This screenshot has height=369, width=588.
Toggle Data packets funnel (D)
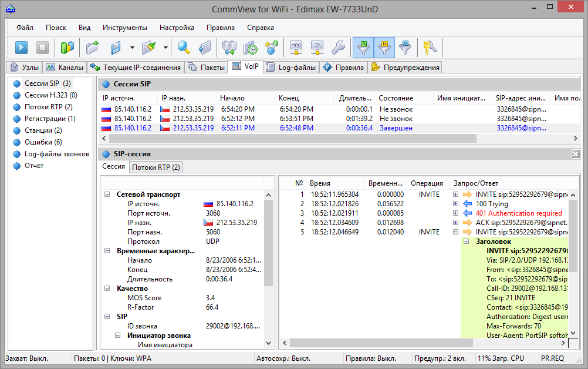pyautogui.click(x=363, y=48)
